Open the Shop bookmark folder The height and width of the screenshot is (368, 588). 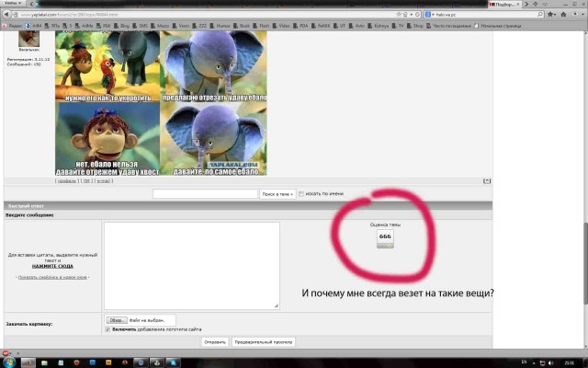414,26
